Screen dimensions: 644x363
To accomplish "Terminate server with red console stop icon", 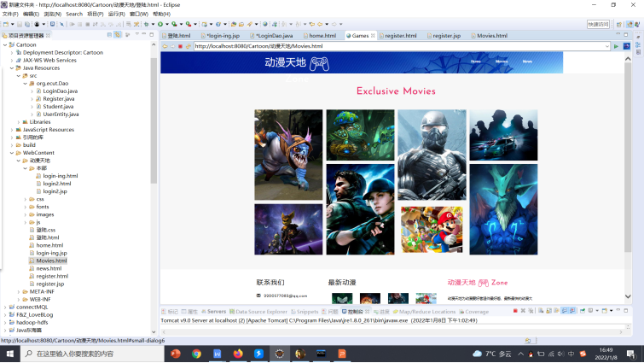I will click(515, 311).
